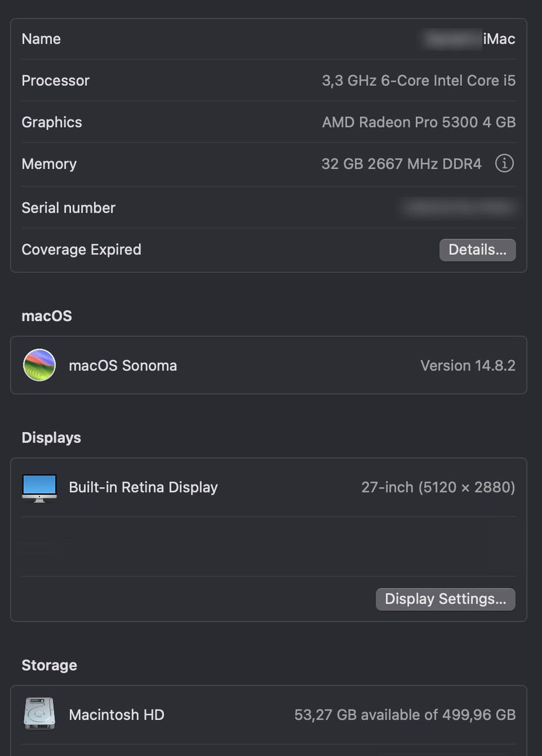Viewport: 542px width, 756px height.
Task: Click the computer name field
Action: click(469, 39)
